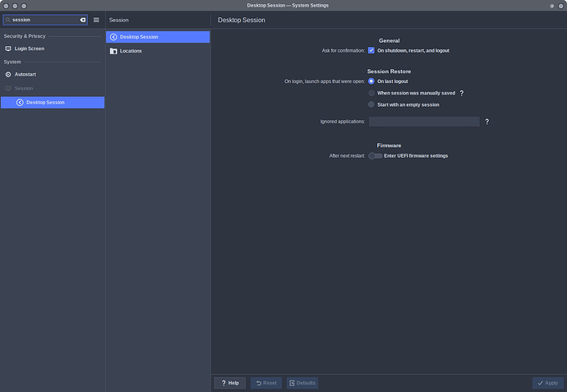This screenshot has height=392, width=567.
Task: Open Login Screen settings
Action: (53, 48)
